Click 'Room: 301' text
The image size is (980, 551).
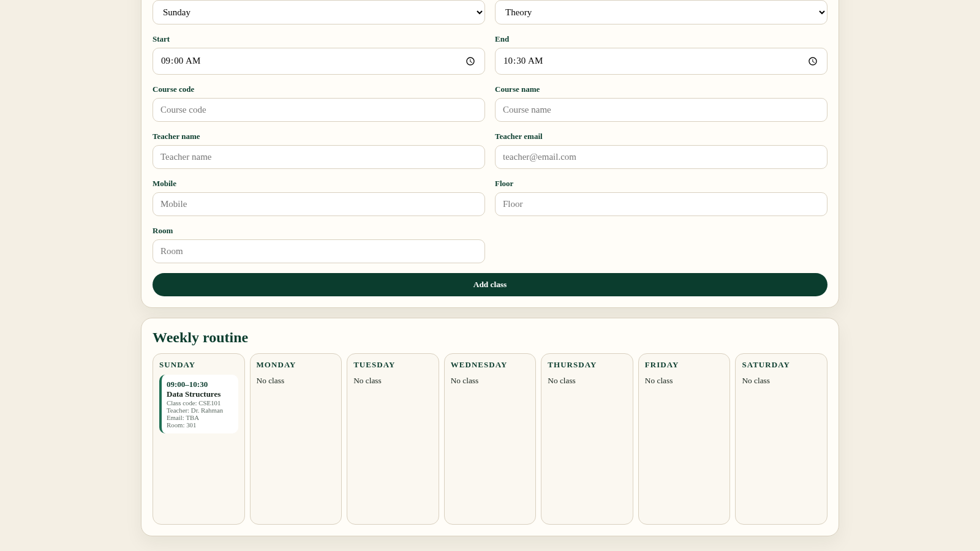[x=181, y=425]
